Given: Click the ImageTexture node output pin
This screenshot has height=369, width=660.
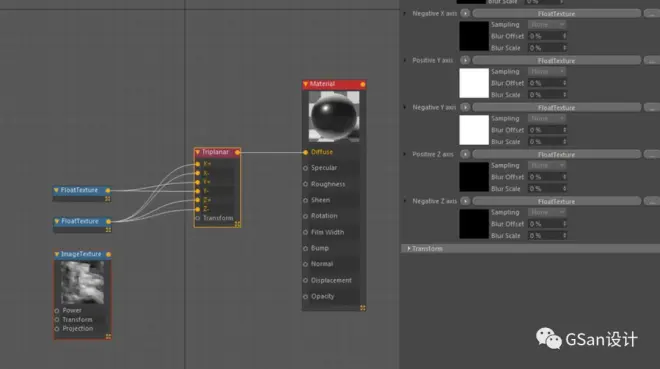Looking at the screenshot, I should pos(108,254).
